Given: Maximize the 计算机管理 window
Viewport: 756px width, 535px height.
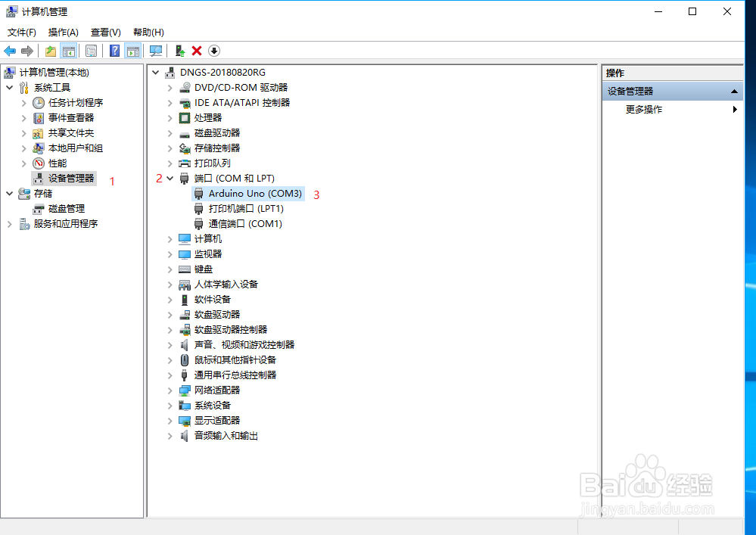Looking at the screenshot, I should click(692, 11).
